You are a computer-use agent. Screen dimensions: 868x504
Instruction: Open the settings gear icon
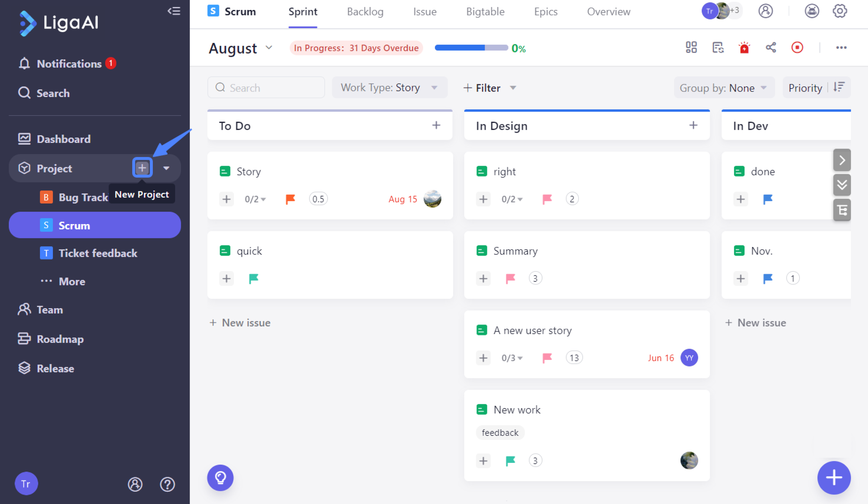[840, 11]
